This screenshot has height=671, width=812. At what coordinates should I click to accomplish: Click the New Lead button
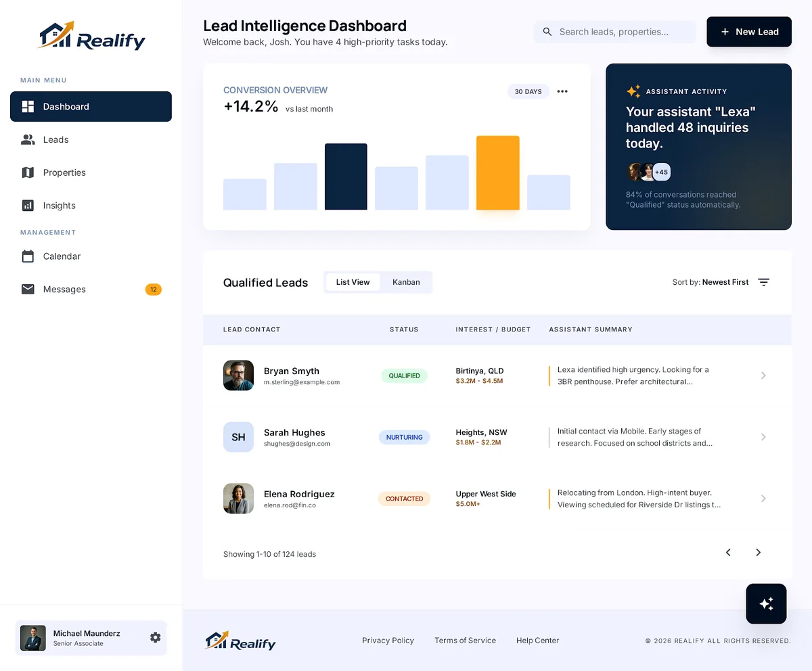click(748, 32)
